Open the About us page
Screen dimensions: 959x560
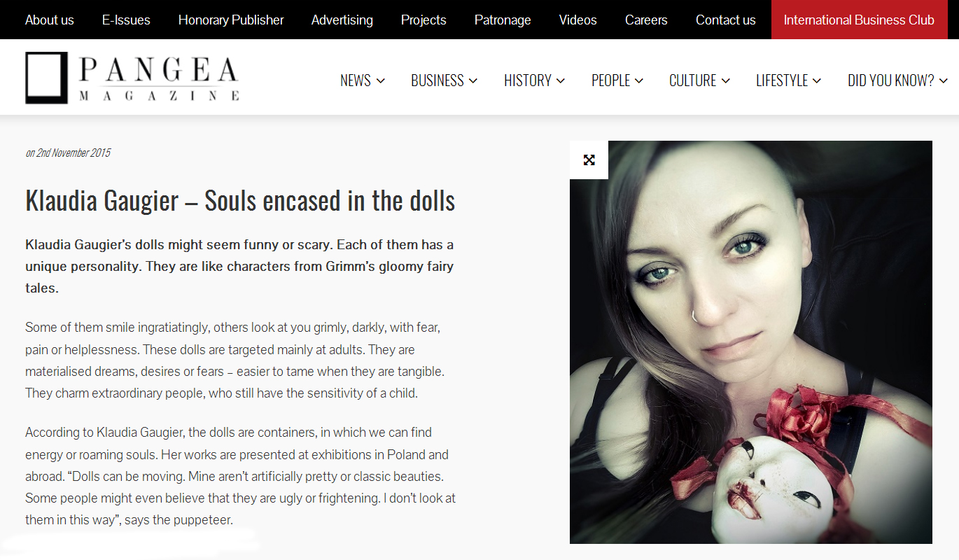coord(50,20)
